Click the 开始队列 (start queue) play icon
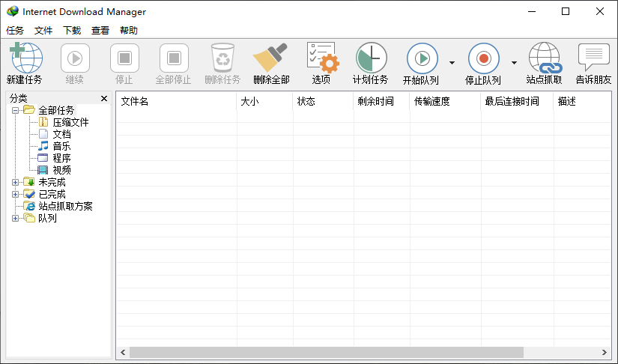This screenshot has width=618, height=364. pyautogui.click(x=422, y=58)
